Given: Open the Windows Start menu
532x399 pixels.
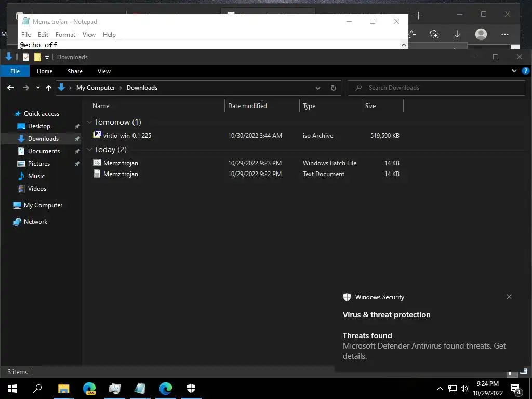Looking at the screenshot, I should [x=12, y=389].
